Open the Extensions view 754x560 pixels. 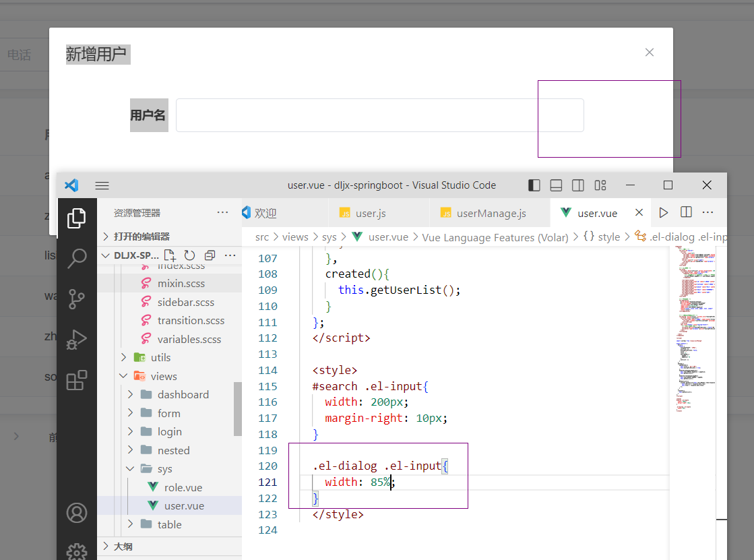pyautogui.click(x=76, y=380)
